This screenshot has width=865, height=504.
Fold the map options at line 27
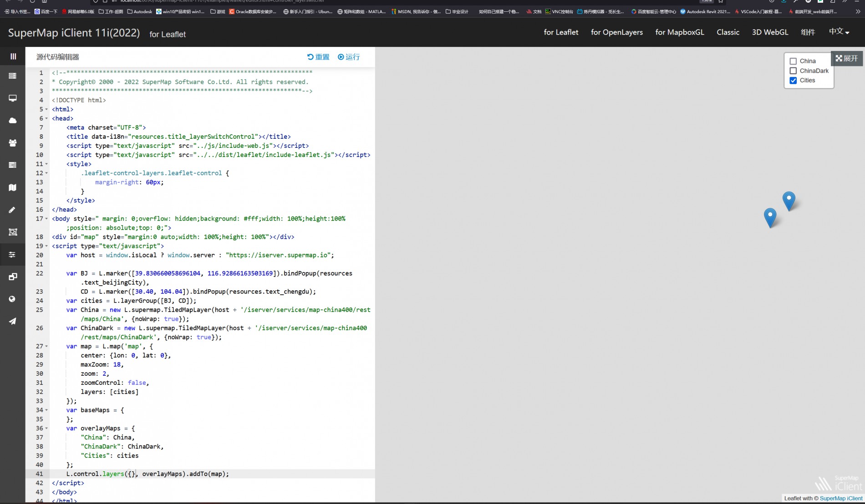46,347
